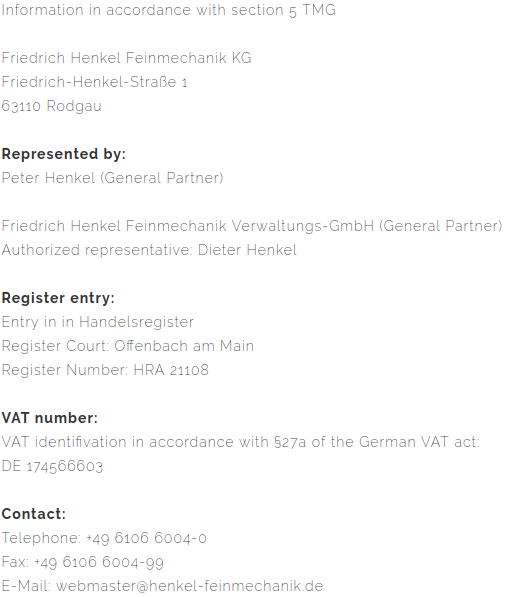Click the 'E-Mail:' label text
This screenshot has width=513, height=597.
(x=26, y=586)
